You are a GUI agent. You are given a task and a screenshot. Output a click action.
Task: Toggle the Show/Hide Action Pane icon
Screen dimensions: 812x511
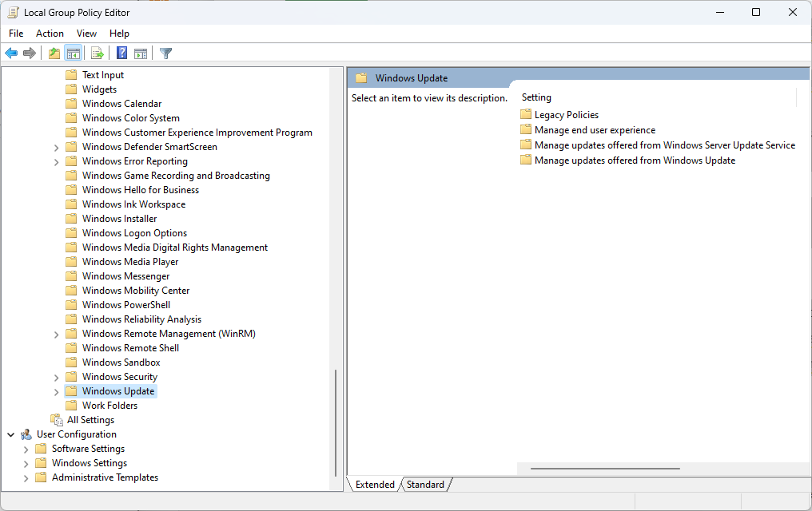tap(141, 53)
